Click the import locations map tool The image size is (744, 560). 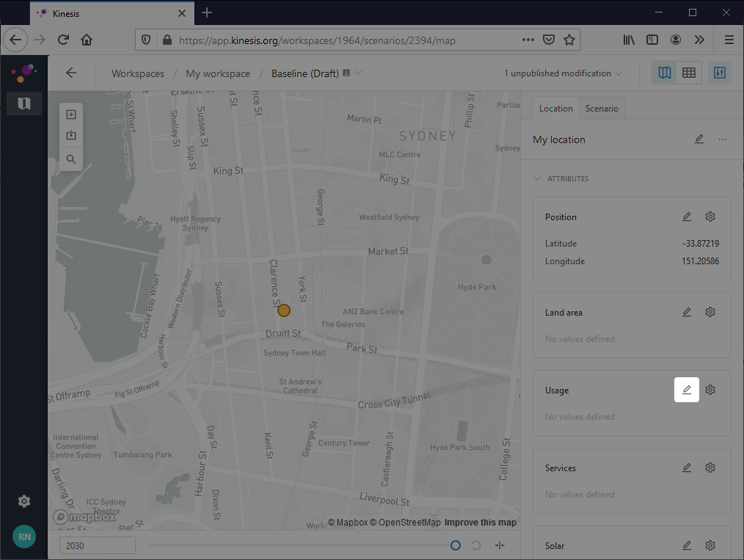71,136
